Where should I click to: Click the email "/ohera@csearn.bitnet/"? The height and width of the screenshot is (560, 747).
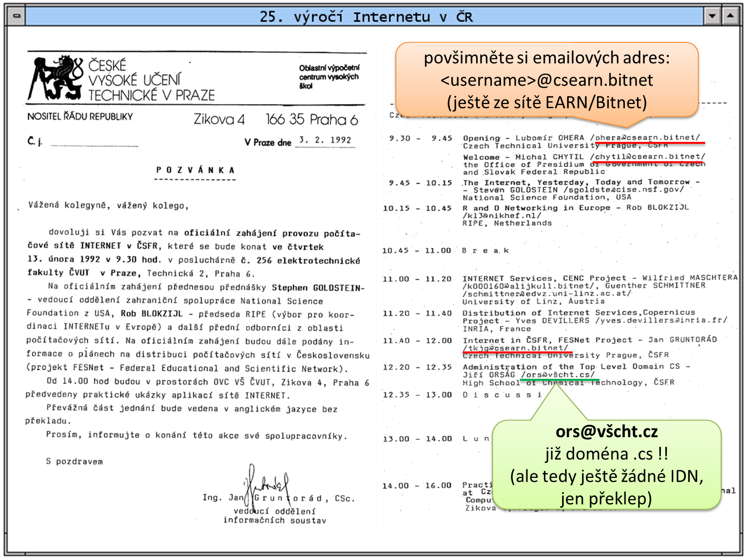[x=645, y=137]
